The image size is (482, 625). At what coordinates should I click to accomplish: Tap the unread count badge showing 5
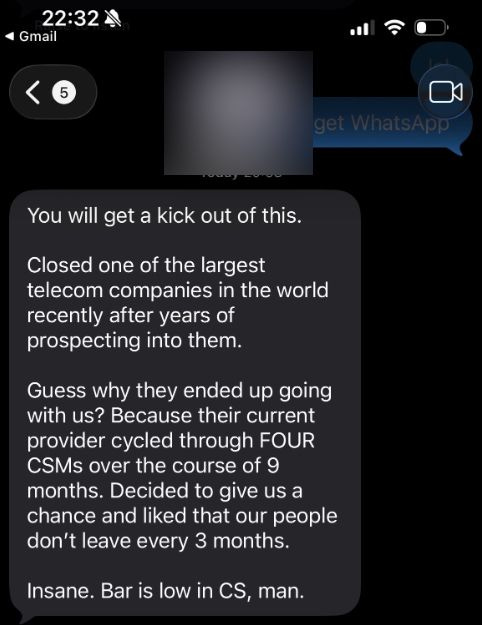(64, 92)
